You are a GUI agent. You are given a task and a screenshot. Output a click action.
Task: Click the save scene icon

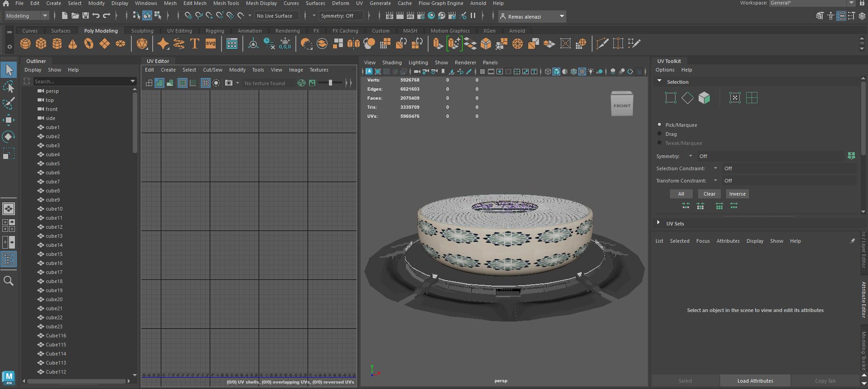85,16
